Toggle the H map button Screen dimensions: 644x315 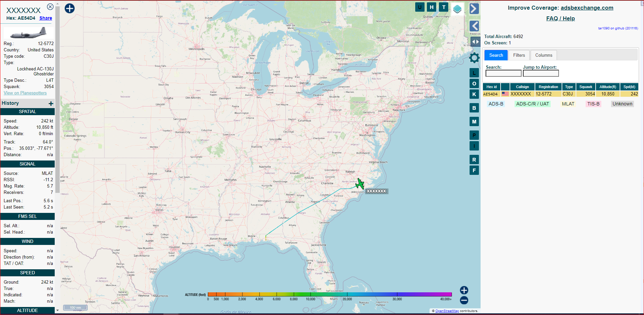pos(432,7)
